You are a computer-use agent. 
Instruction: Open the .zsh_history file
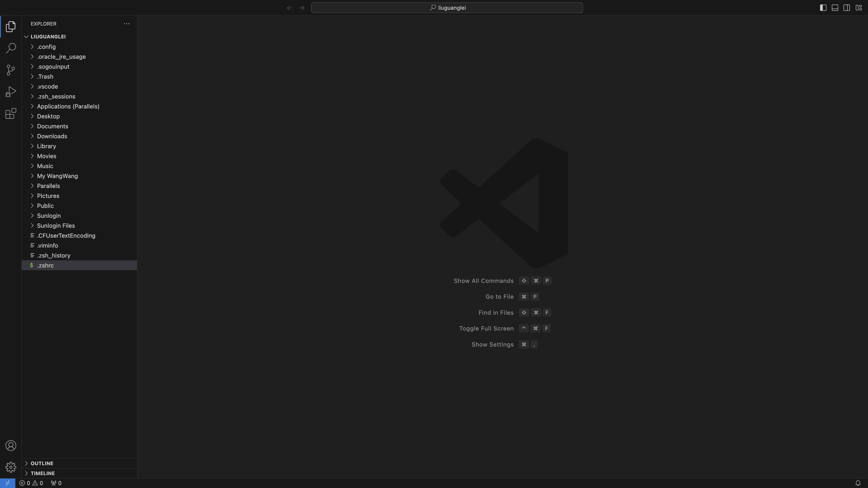54,255
